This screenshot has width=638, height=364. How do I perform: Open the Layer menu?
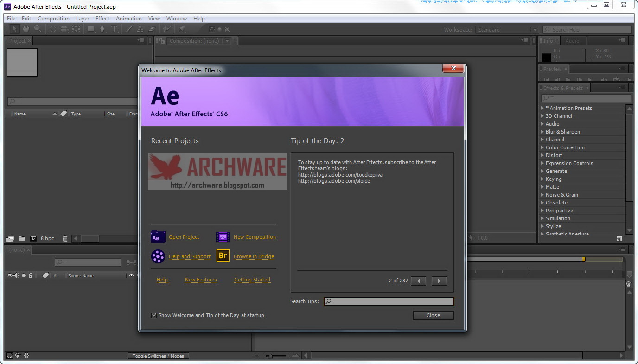click(83, 19)
